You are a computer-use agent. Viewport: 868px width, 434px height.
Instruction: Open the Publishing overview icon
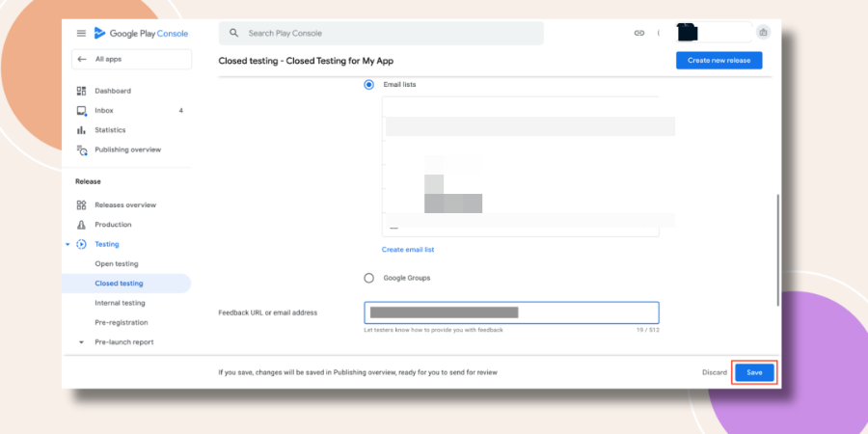[x=82, y=150]
